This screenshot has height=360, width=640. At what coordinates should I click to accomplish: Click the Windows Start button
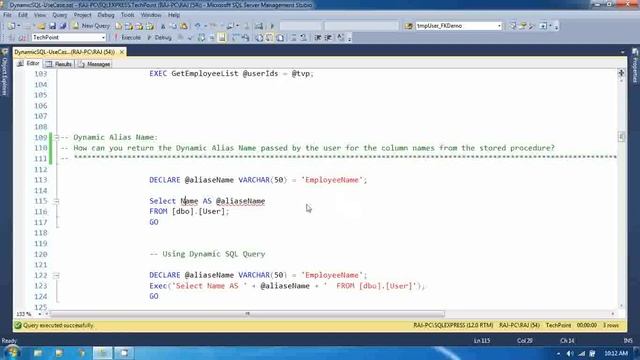[x=13, y=352]
